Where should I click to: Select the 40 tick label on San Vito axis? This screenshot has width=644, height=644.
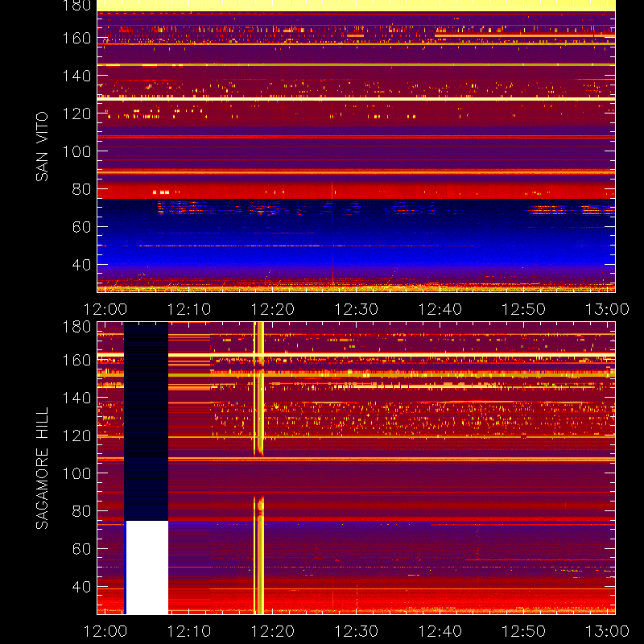click(x=81, y=265)
